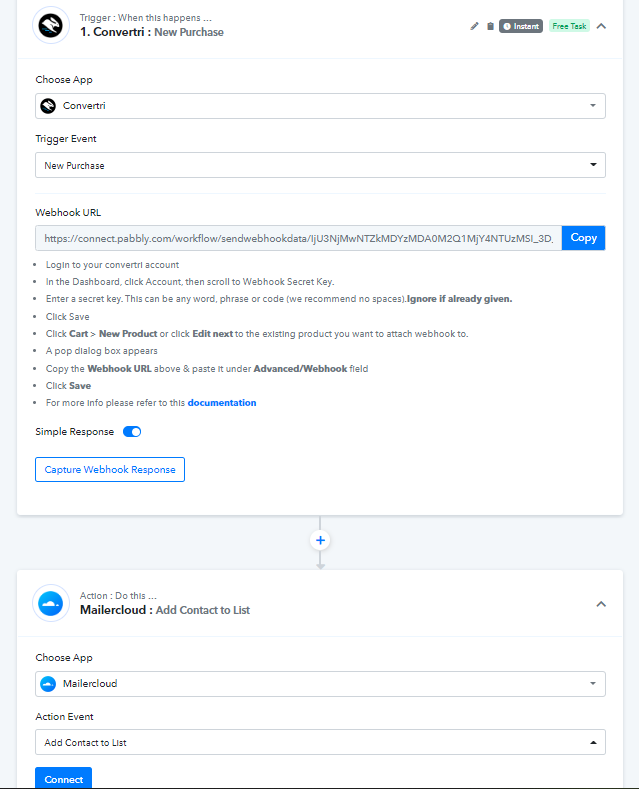Viewport: 639px width, 789px height.
Task: Open the New Purchase Trigger Event dropdown
Action: coord(320,165)
